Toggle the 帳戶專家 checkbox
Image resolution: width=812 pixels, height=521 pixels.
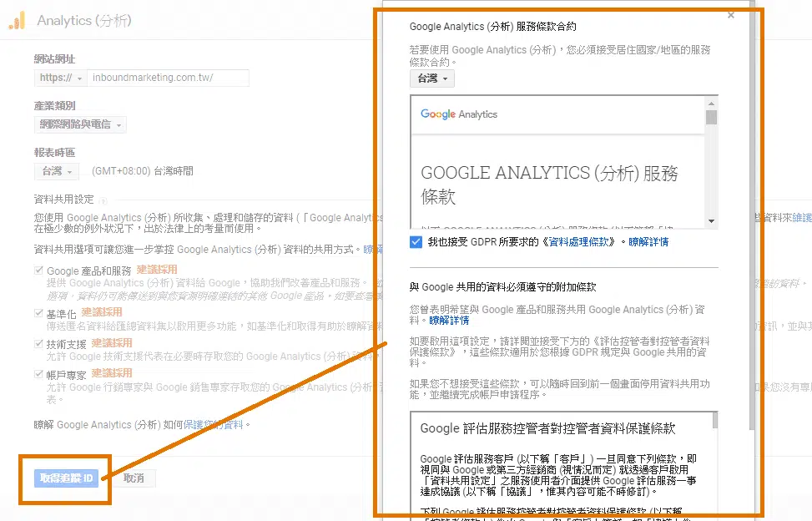(38, 373)
